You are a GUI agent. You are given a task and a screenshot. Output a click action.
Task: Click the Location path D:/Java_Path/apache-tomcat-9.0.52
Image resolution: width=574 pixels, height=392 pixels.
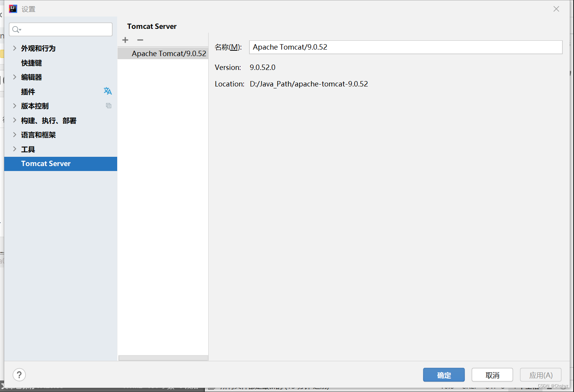tap(309, 84)
